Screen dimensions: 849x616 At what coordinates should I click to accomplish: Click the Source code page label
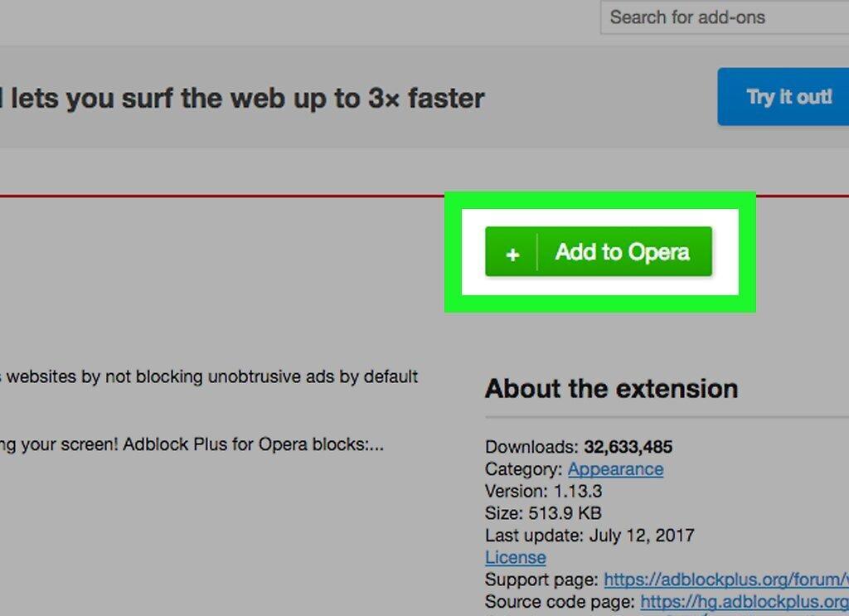pyautogui.click(x=560, y=601)
